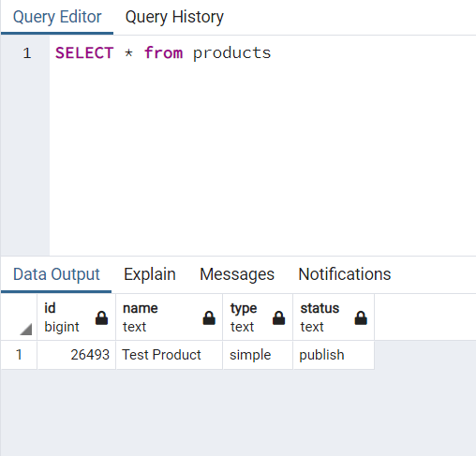Select the id column header
Image resolution: width=476 pixels, height=456 pixels.
click(x=76, y=317)
